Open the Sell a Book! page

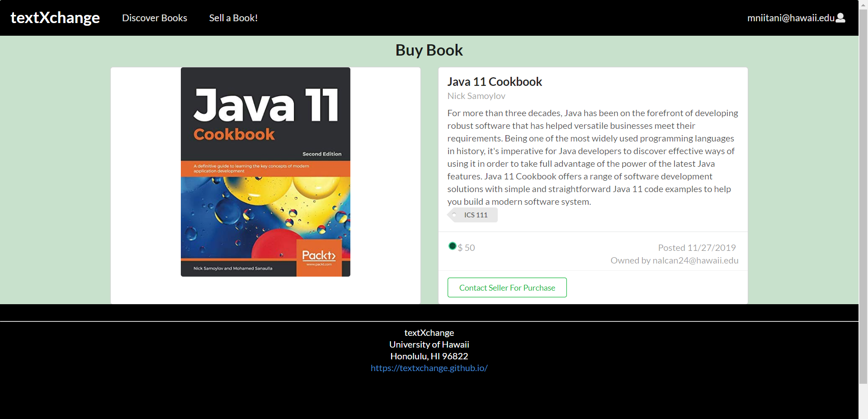tap(233, 18)
